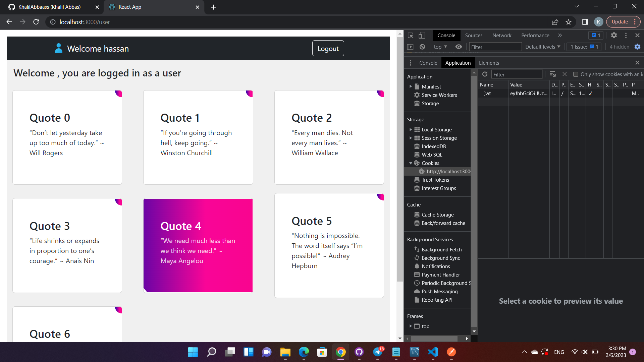
Task: Click the bookmark star icon
Action: [x=569, y=22]
